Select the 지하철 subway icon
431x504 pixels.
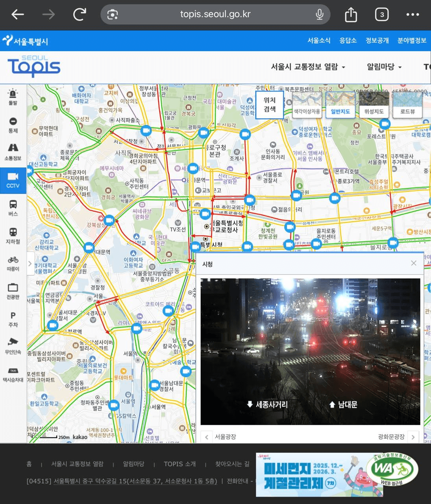tap(13, 235)
